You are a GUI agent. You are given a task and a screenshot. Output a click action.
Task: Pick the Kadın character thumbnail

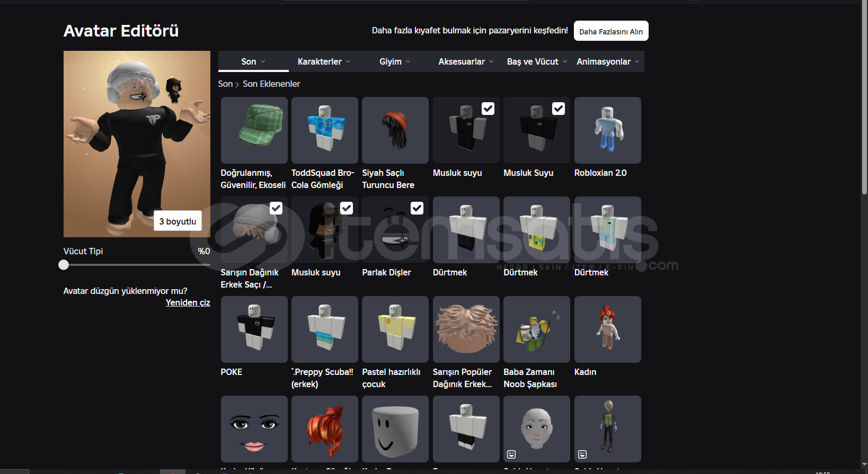608,329
